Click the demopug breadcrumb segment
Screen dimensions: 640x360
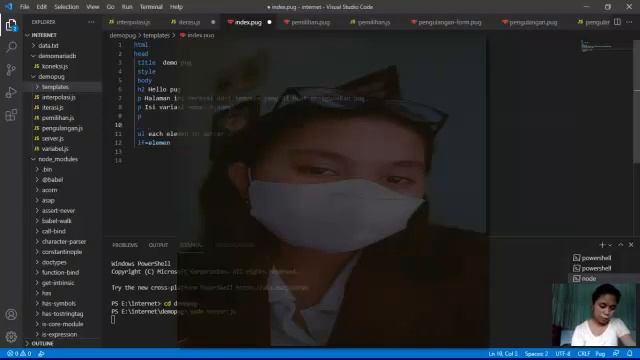pyautogui.click(x=122, y=36)
